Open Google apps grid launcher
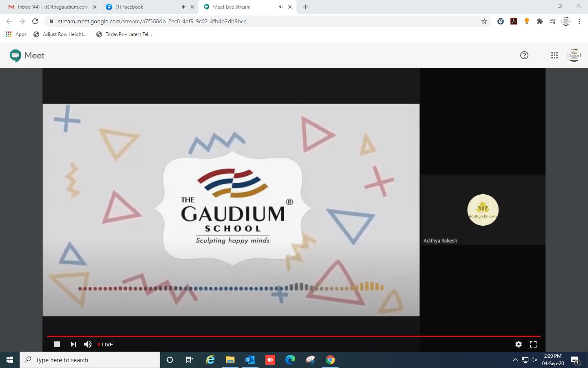The height and width of the screenshot is (368, 588). [x=554, y=55]
